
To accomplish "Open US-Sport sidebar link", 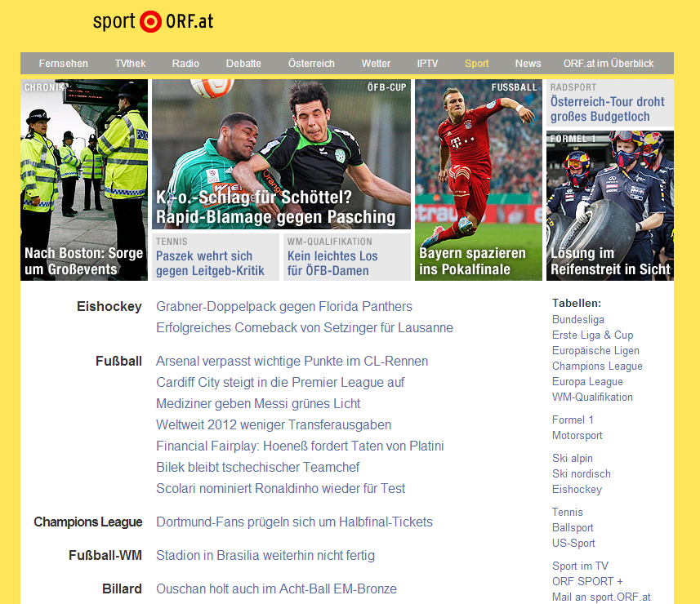I will (573, 543).
